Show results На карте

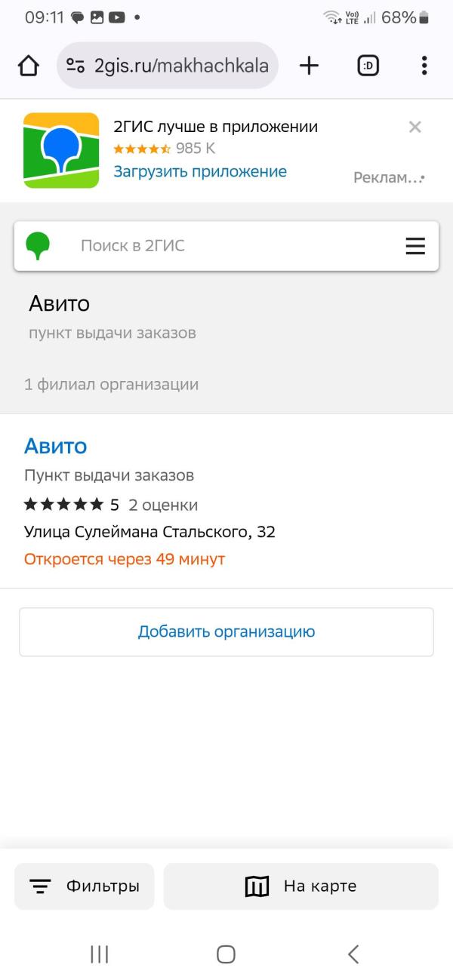[x=300, y=886]
